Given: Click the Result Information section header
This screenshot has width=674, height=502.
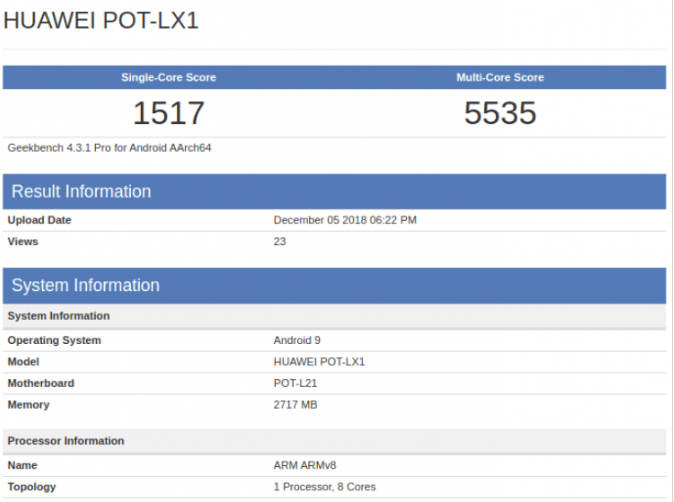Looking at the screenshot, I should point(334,192).
